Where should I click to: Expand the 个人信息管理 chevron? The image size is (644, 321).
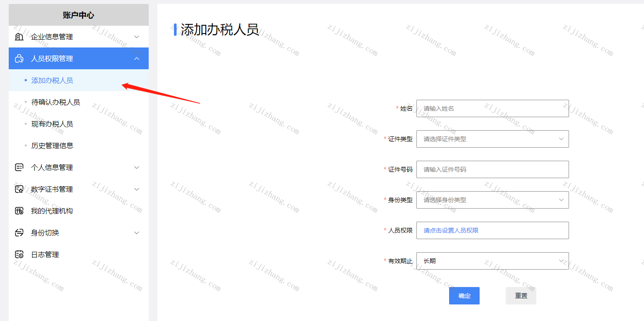coord(136,168)
